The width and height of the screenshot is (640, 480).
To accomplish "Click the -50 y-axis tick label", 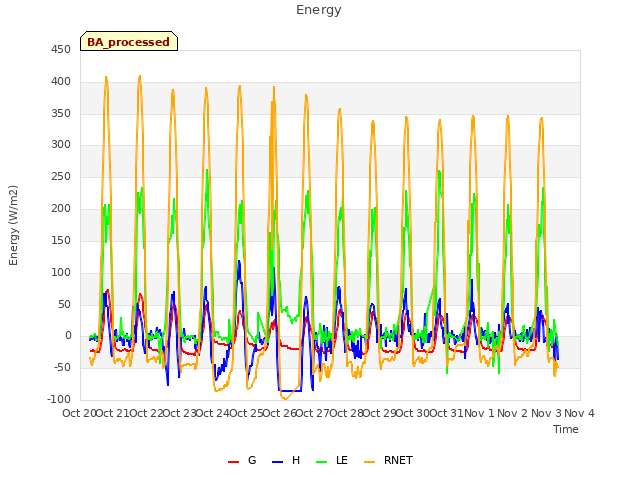I will (59, 367).
